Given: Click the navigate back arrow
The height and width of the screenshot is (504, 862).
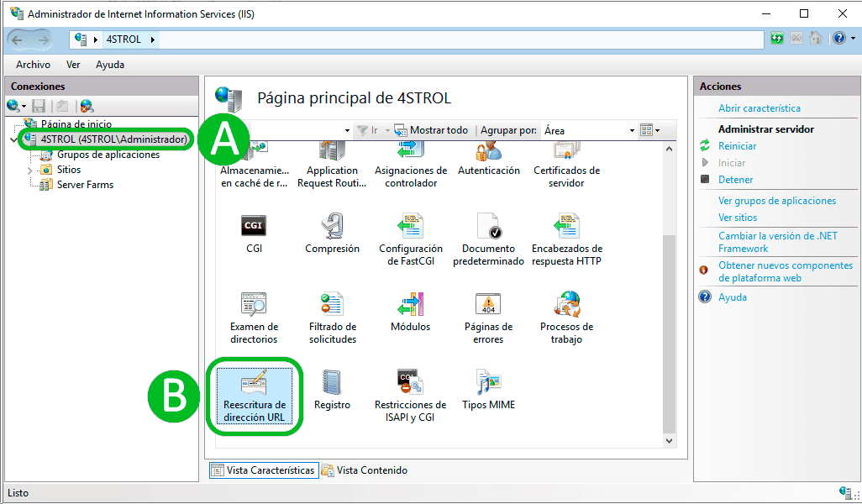Looking at the screenshot, I should click(x=17, y=39).
